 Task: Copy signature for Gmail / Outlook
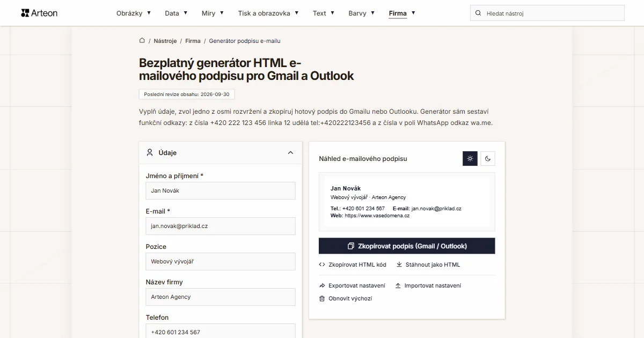coord(407,246)
